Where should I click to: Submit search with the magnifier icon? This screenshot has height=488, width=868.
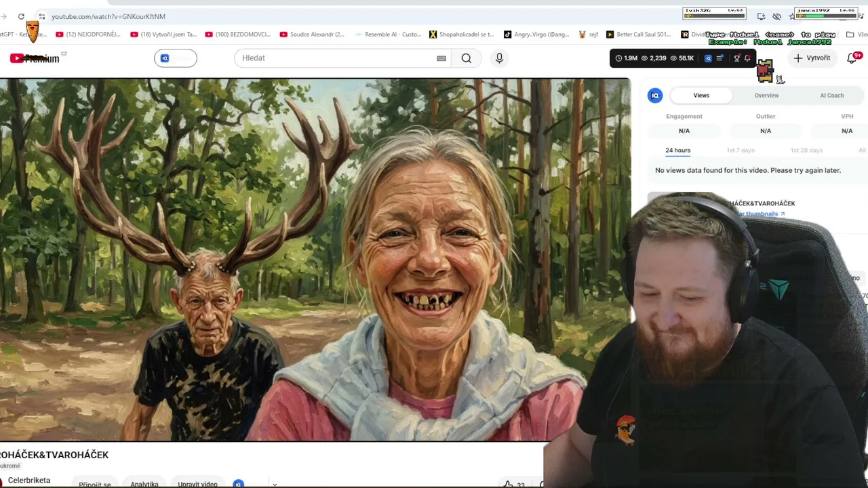tap(467, 58)
